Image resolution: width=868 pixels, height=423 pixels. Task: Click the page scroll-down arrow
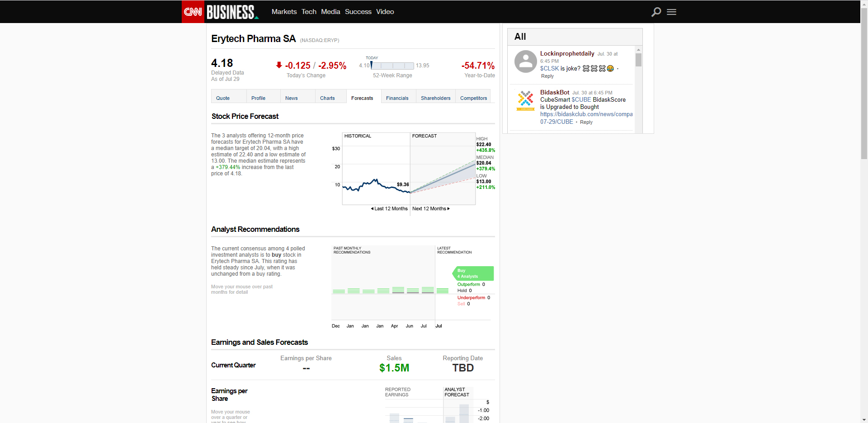pos(864,419)
